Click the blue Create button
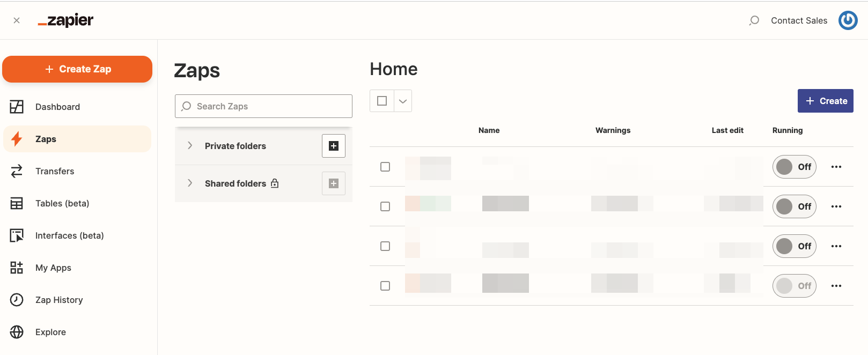 (x=826, y=101)
